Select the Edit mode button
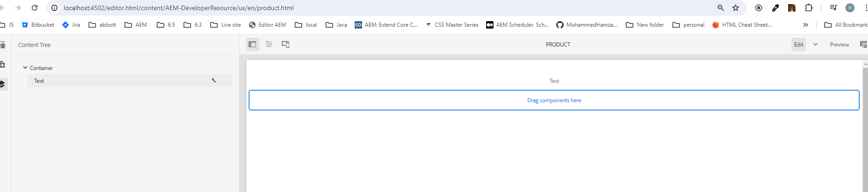868x192 pixels. coord(798,45)
